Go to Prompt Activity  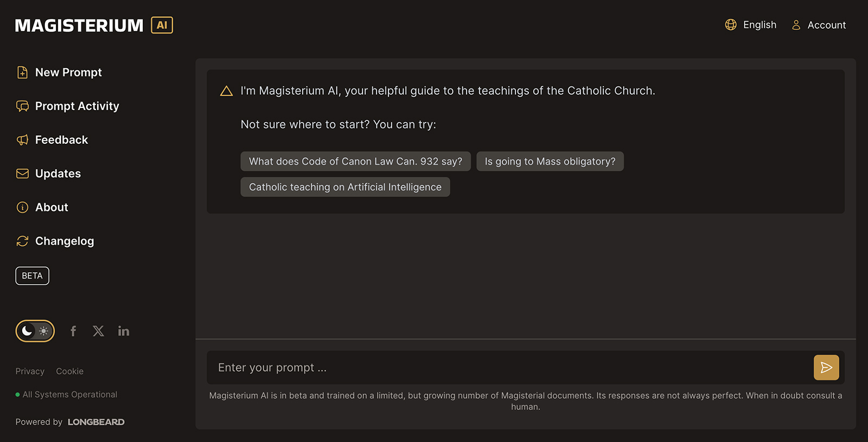coord(68,106)
